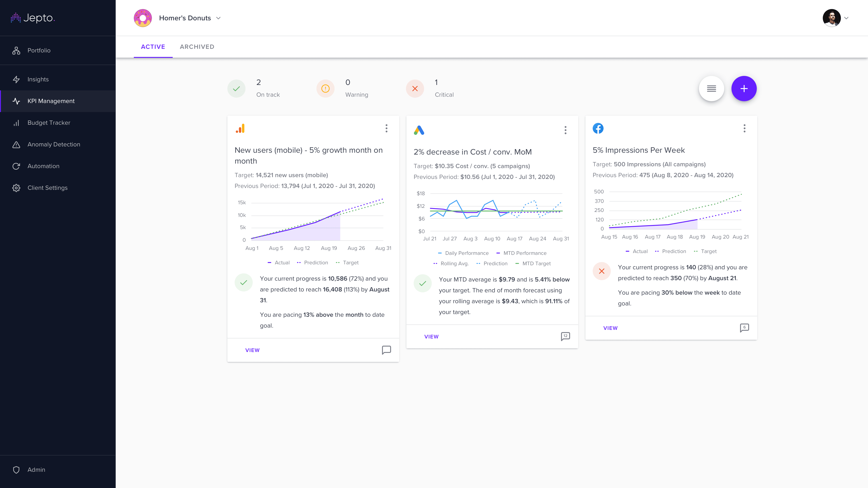Navigate to Anomaly Detection
Image resolution: width=868 pixels, height=488 pixels.
[58, 145]
